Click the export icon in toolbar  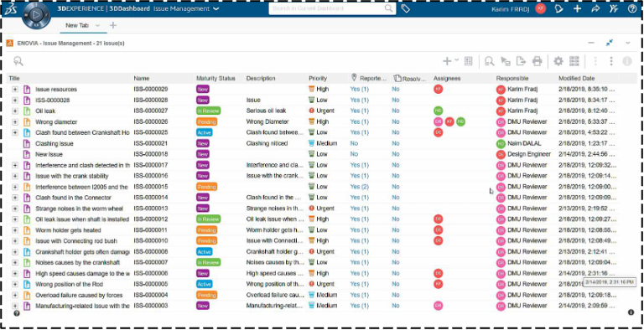tap(521, 61)
